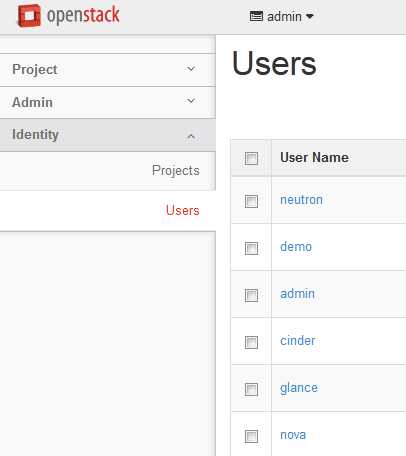Screen dimensions: 406x456
Task: Collapse the Identity panel chevron
Action: click(x=191, y=136)
